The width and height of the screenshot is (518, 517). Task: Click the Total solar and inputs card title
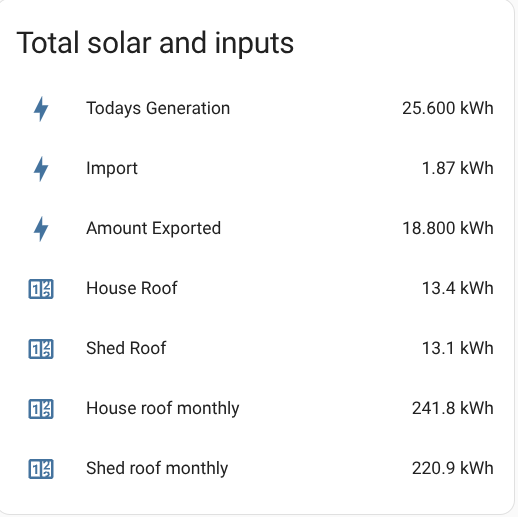155,43
